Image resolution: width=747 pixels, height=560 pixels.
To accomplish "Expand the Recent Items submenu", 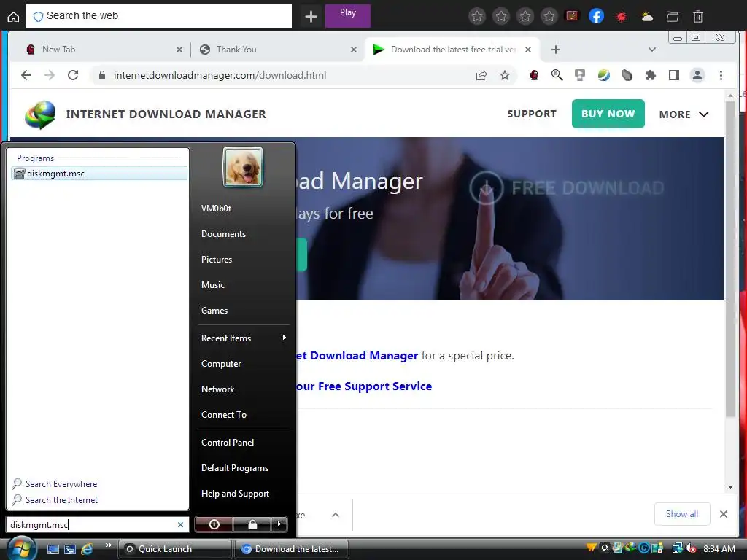I will click(243, 338).
